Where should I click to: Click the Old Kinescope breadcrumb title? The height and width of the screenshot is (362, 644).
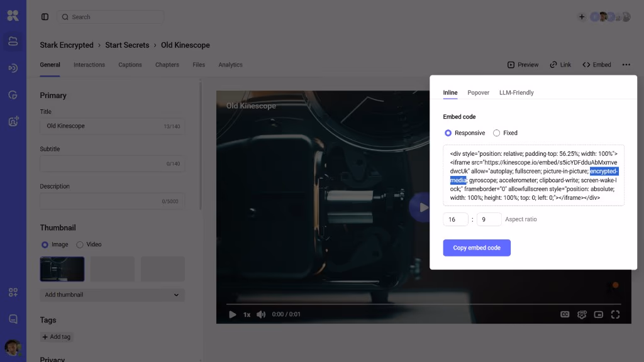pos(186,45)
